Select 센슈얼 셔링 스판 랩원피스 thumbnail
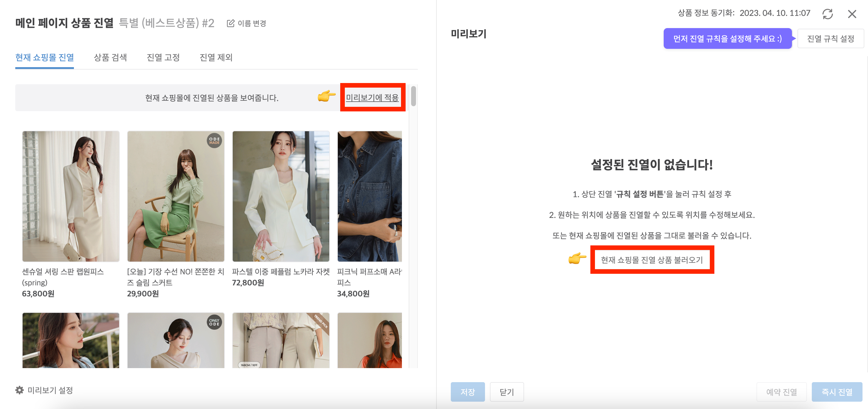This screenshot has width=868, height=409. pos(71,196)
